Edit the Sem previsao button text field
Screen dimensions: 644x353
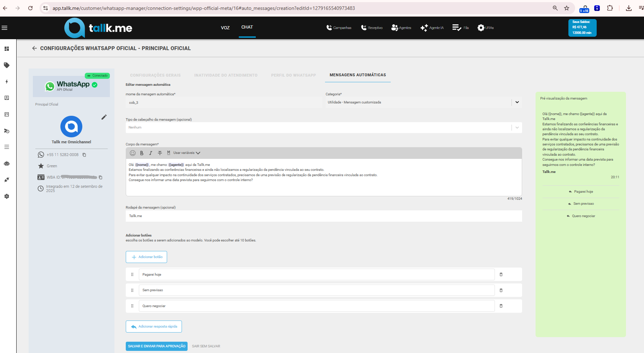click(317, 290)
